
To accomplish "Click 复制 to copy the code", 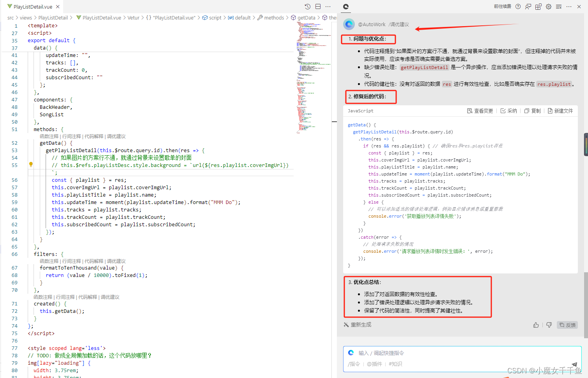I will coord(533,111).
